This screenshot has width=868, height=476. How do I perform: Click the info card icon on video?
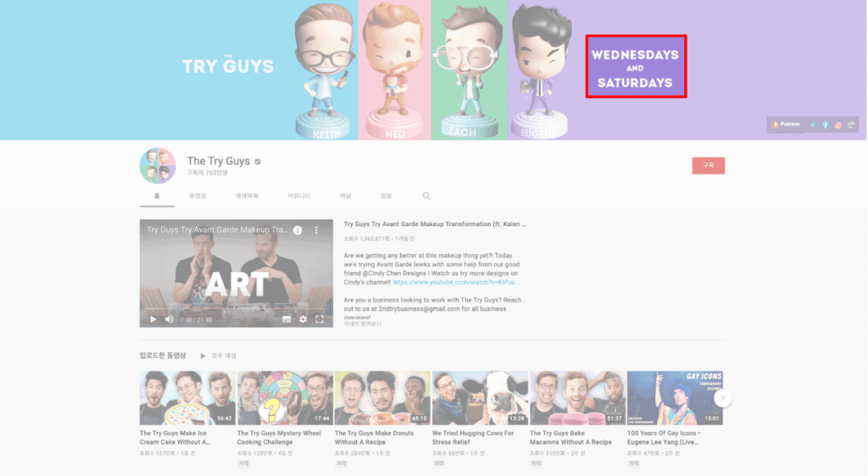298,230
